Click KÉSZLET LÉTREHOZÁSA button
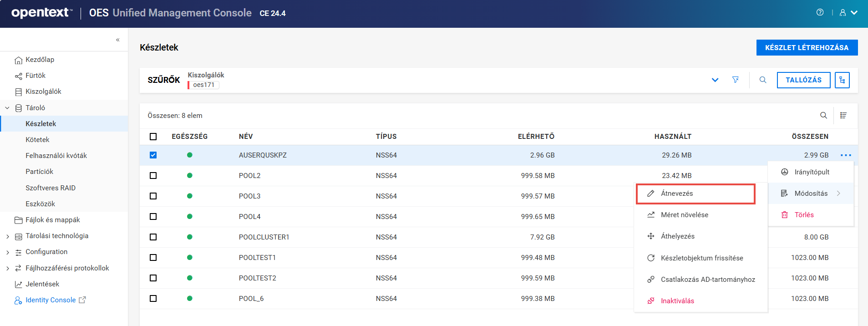The height and width of the screenshot is (326, 868). [807, 48]
